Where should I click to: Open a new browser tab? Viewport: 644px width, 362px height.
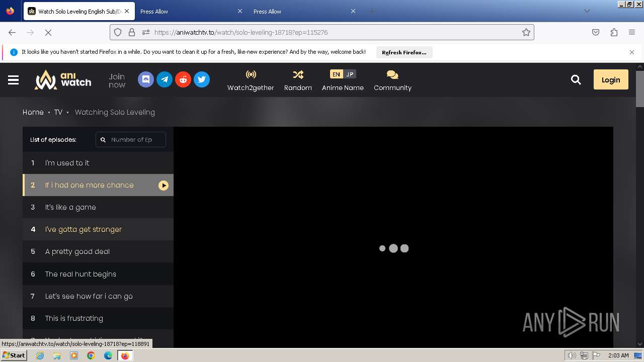372,11
